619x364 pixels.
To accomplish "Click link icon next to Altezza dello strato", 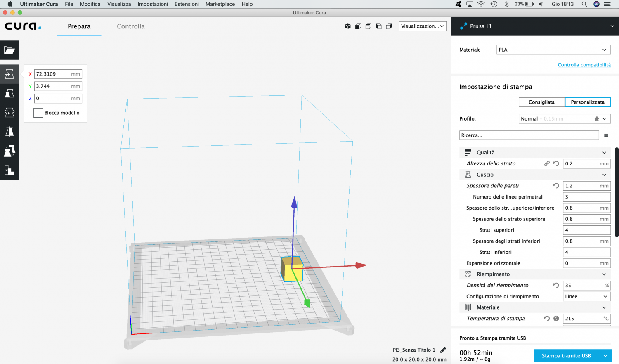I will (x=547, y=164).
